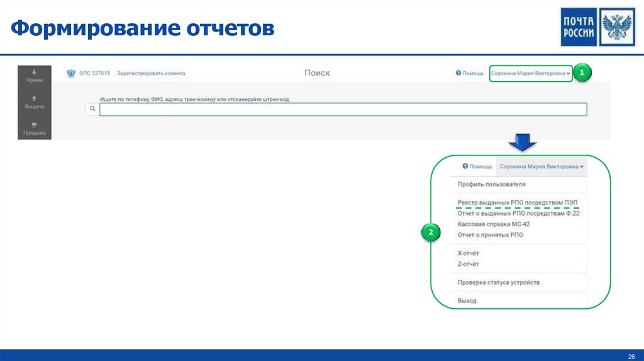644x361 pixels.
Task: Click the Поиск page heading
Action: 317,73
